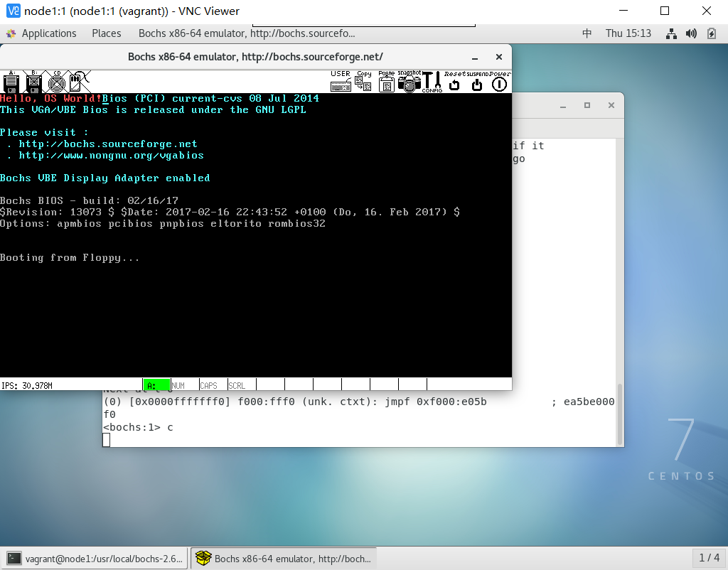The width and height of the screenshot is (728, 570).
Task: Switch to the vagrant@node1 terminal in taskbar
Action: point(92,558)
